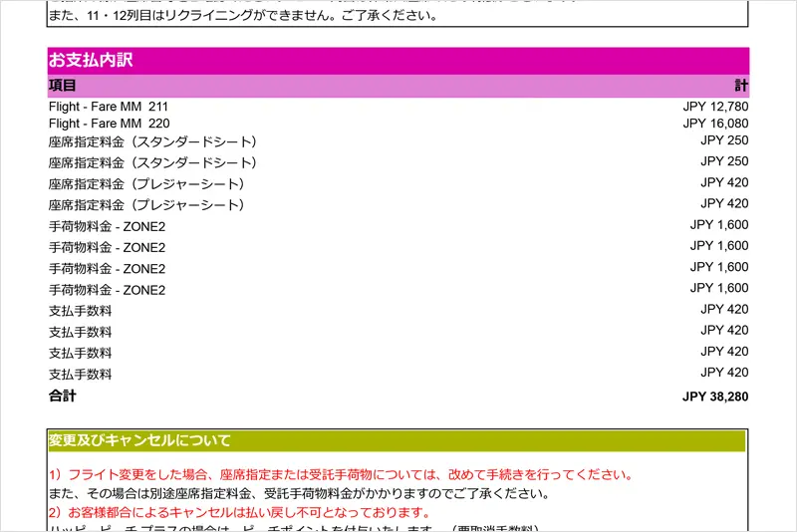Select the last 支払手数料 entry

[x=81, y=375]
